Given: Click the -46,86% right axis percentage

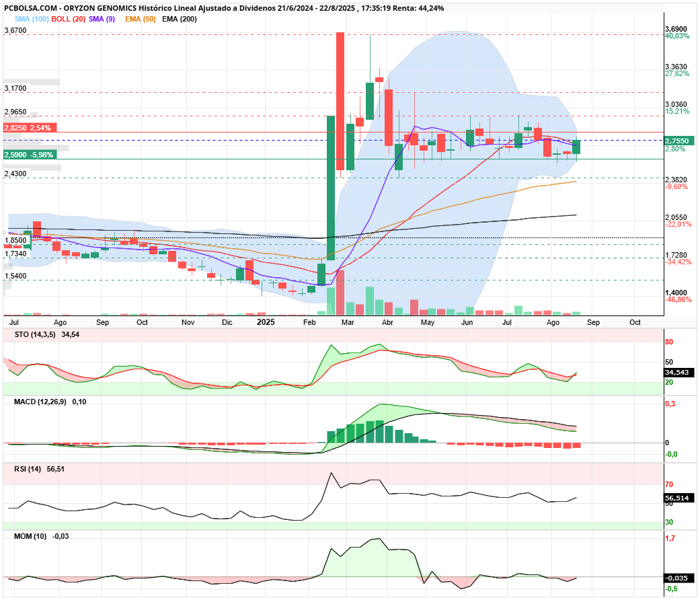Looking at the screenshot, I should coord(678,299).
